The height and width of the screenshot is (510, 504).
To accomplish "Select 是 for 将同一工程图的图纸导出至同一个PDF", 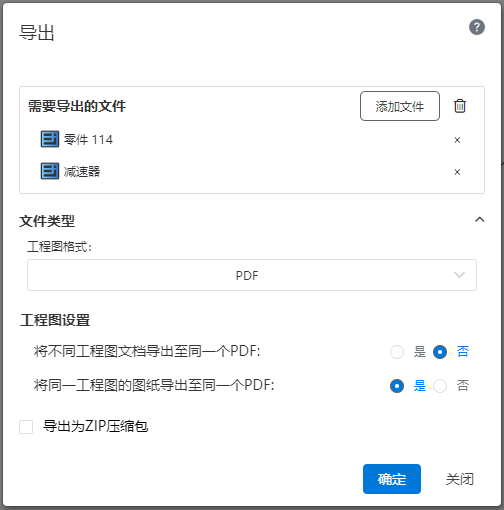I will click(397, 386).
